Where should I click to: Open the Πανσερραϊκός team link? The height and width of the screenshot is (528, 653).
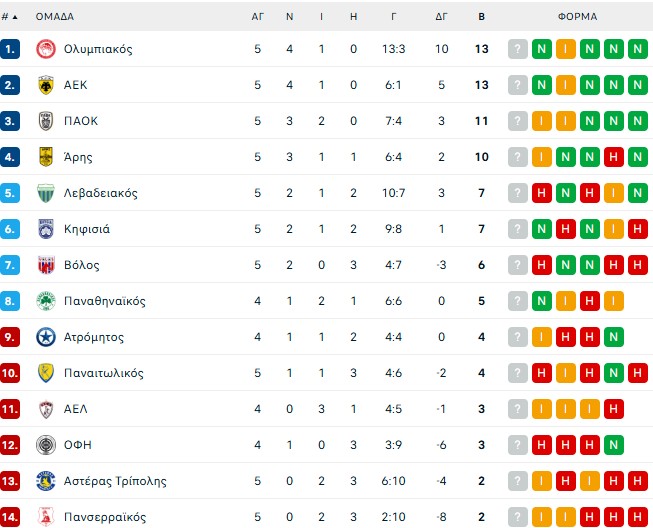[105, 517]
